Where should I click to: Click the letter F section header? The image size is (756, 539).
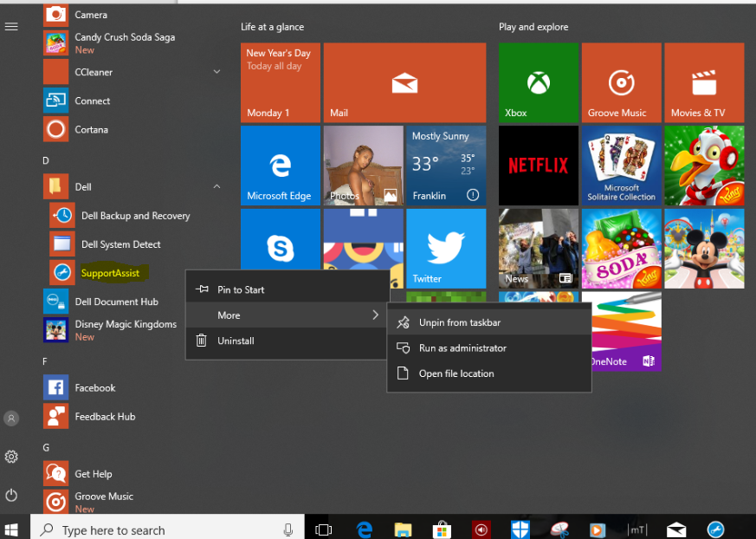tap(45, 361)
